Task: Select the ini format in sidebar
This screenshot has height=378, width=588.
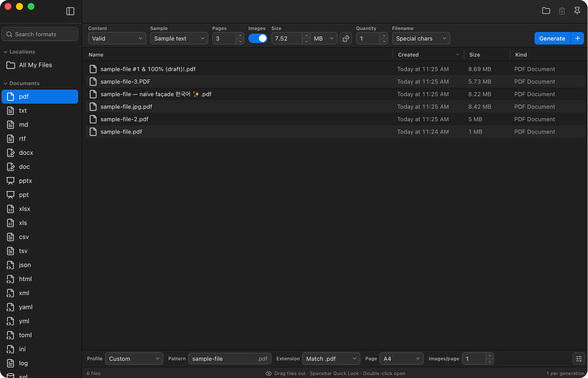Action: [x=40, y=349]
